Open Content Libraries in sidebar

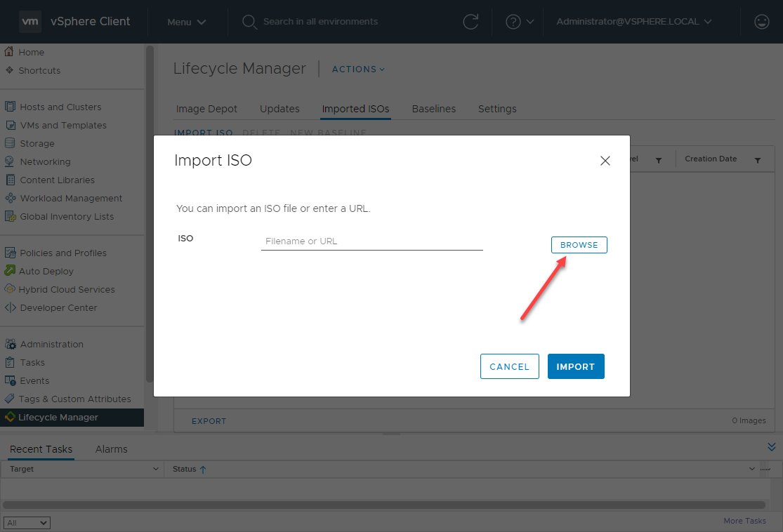[x=58, y=180]
